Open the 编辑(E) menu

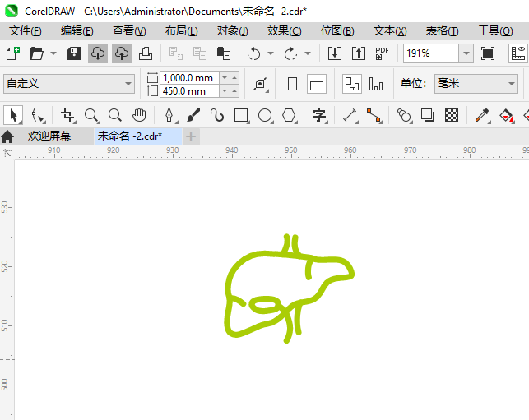(77, 31)
